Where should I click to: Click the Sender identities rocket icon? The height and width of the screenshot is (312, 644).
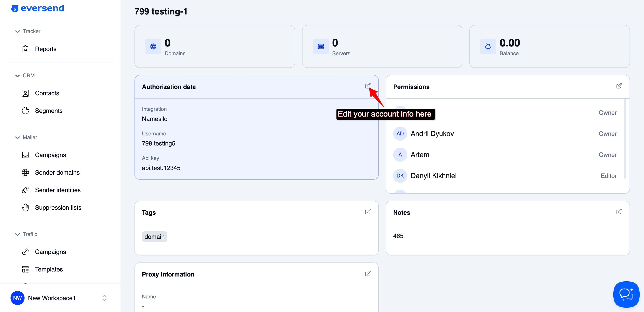(25, 190)
